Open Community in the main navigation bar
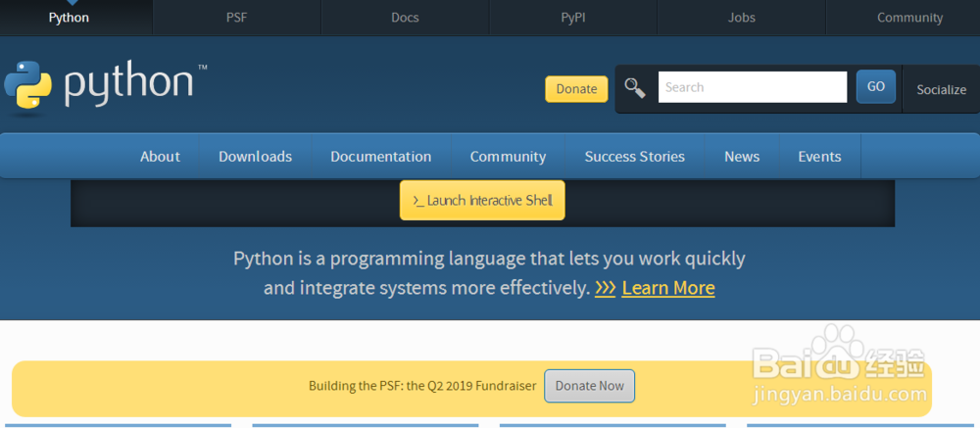The width and height of the screenshot is (980, 428). pos(508,156)
